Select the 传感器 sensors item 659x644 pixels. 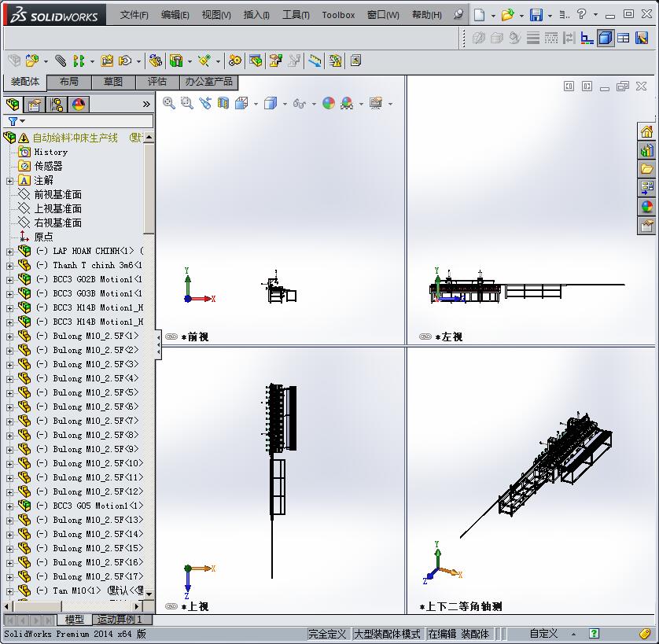coord(48,166)
